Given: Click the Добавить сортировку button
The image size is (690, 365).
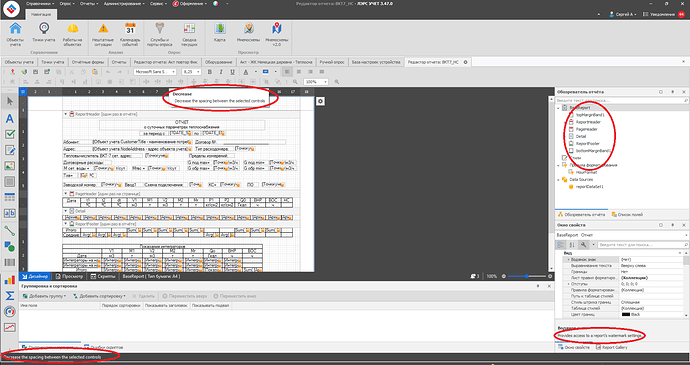Looking at the screenshot, I should (99, 296).
